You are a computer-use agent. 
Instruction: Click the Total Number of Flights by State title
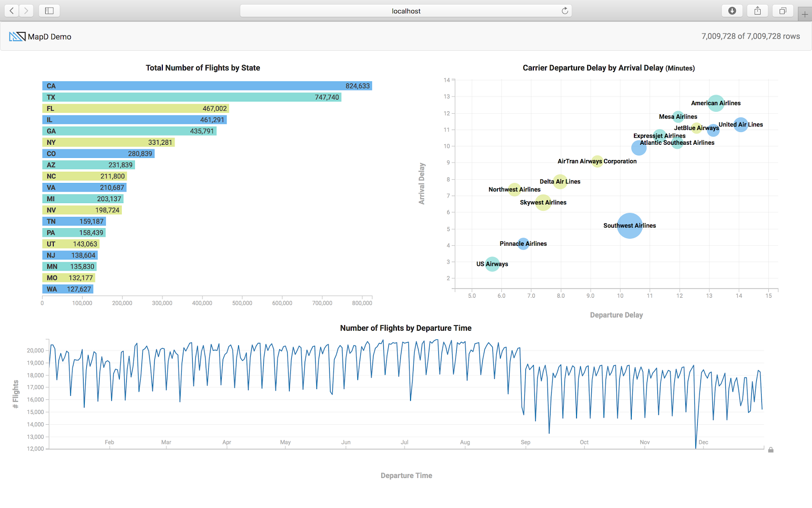(203, 68)
